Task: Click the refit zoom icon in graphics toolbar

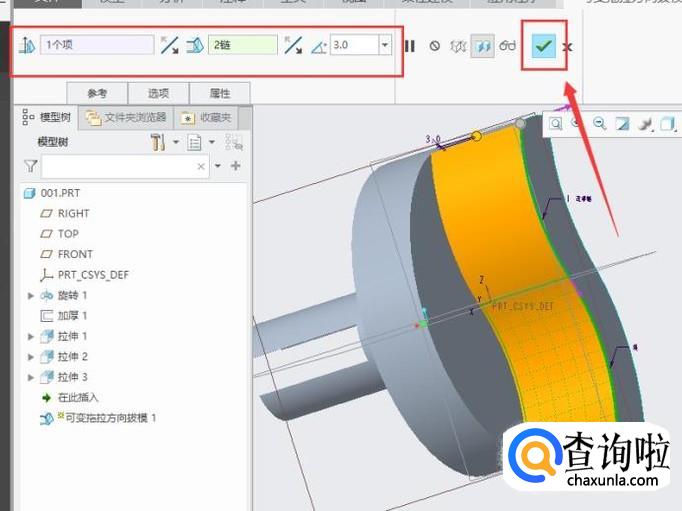Action: 556,124
